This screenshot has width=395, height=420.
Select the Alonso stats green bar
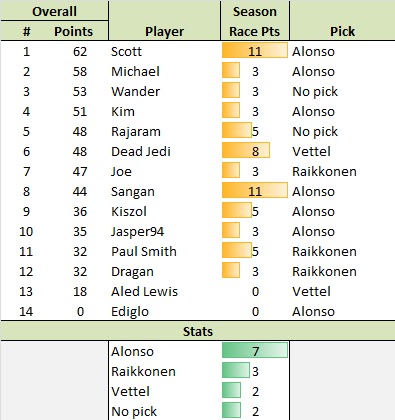click(255, 350)
